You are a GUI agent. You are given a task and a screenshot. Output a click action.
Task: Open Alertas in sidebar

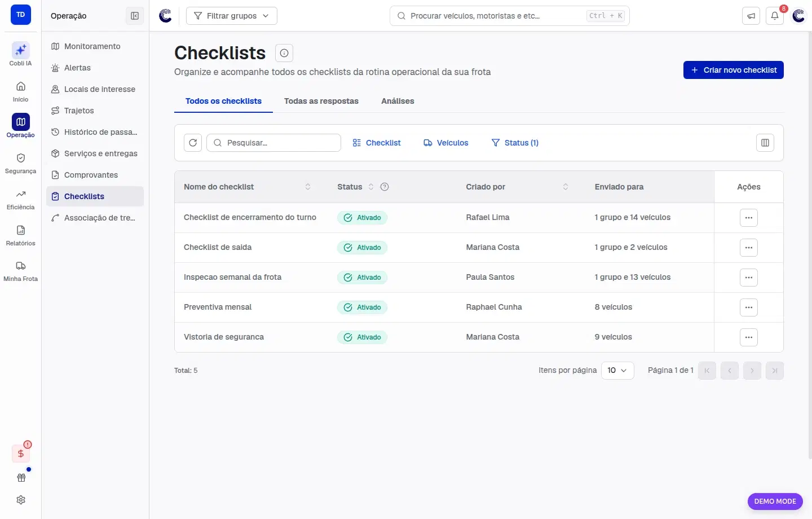coord(95,68)
